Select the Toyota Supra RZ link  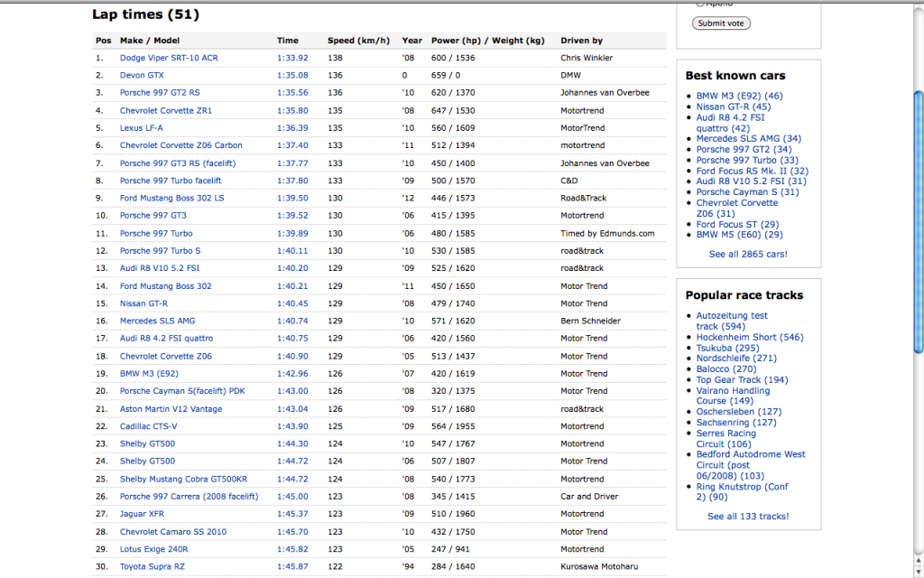click(152, 567)
